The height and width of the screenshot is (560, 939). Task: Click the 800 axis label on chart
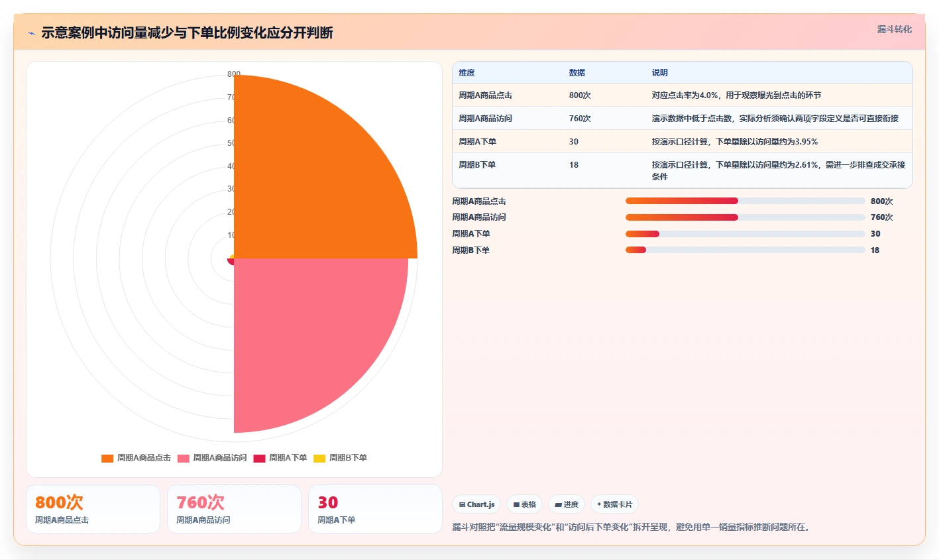[x=234, y=74]
